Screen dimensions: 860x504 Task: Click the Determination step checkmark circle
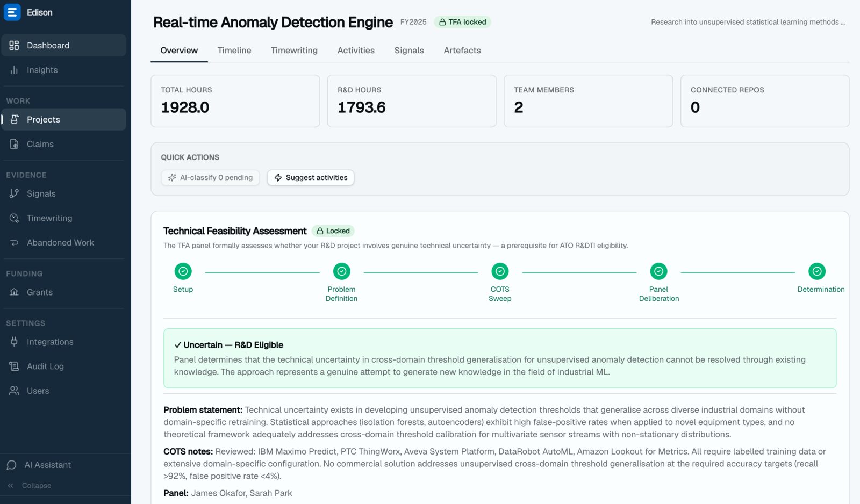(x=817, y=271)
